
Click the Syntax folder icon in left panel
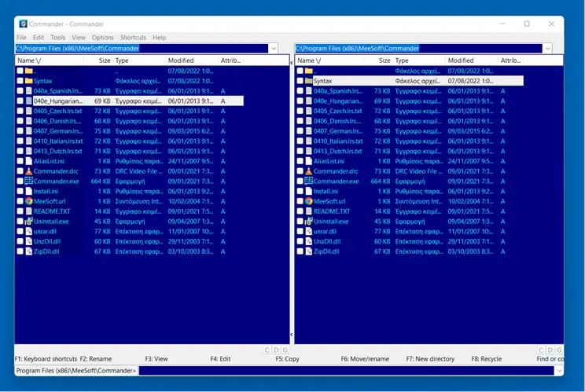[29, 81]
